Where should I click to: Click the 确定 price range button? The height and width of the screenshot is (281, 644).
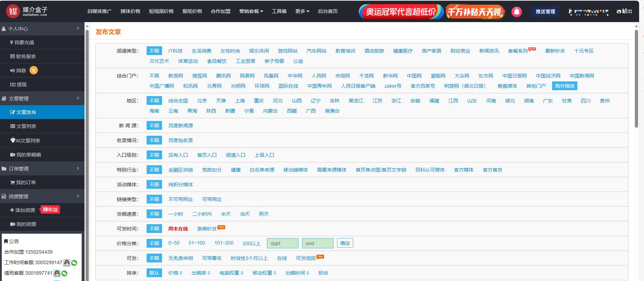tap(345, 243)
